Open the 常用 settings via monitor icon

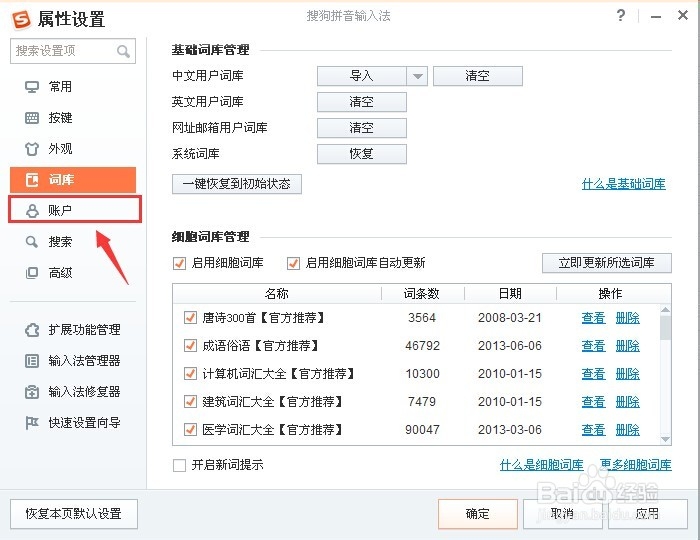[32, 87]
